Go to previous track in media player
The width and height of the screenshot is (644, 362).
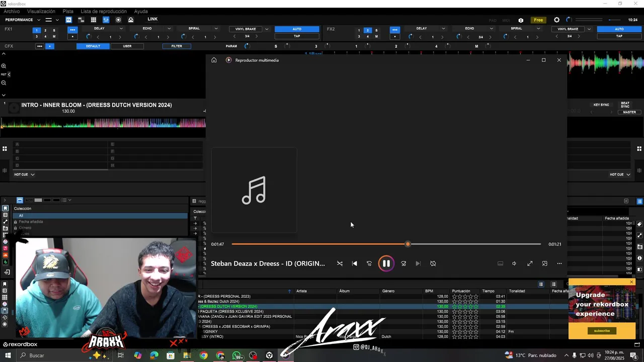(354, 263)
